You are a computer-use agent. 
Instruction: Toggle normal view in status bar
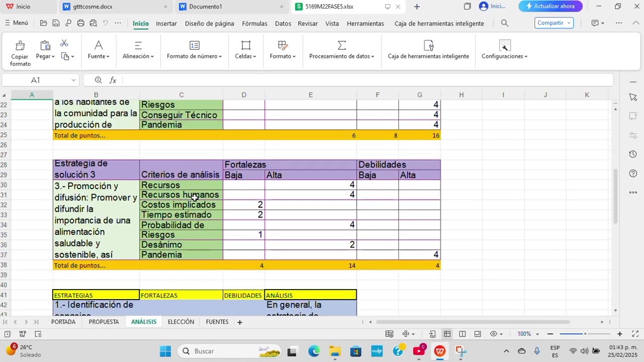pos(447,334)
